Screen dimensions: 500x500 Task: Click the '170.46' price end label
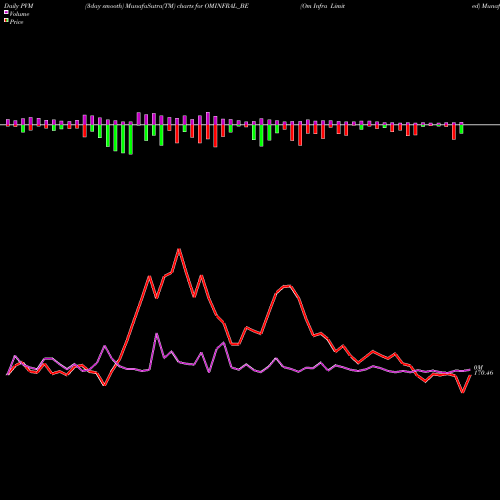click(x=483, y=373)
